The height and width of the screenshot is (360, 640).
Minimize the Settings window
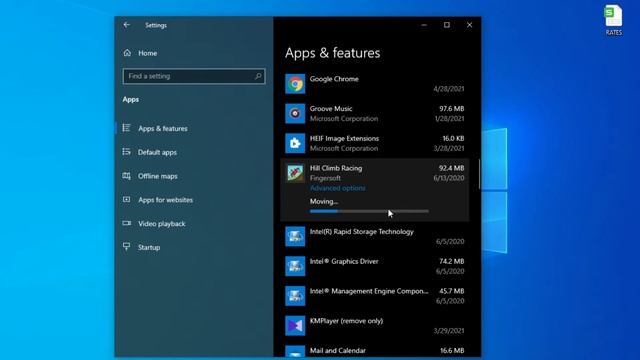[x=424, y=25]
